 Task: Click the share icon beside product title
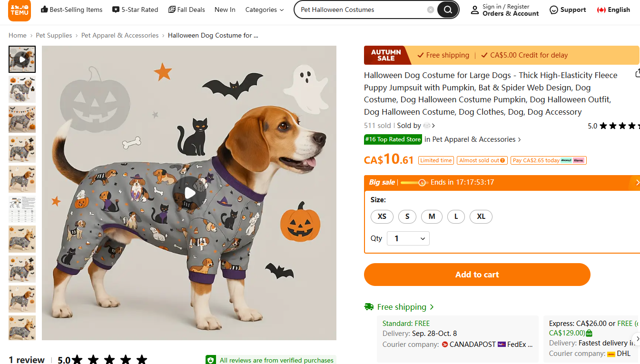click(638, 73)
